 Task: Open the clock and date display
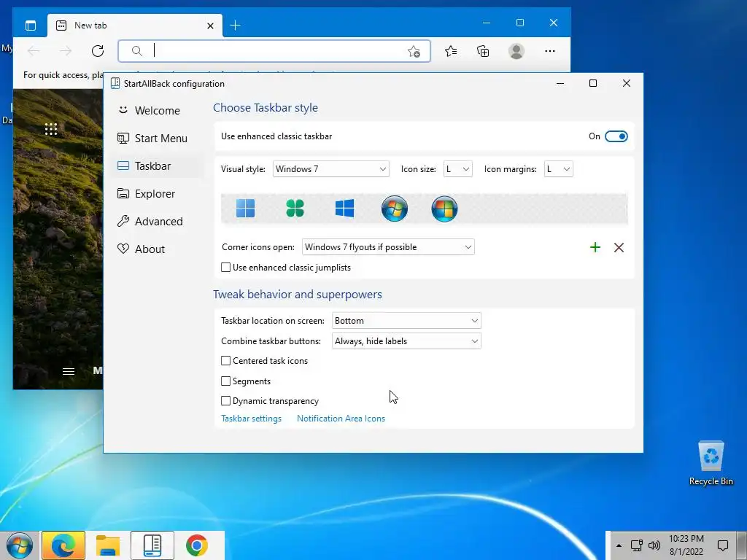tap(686, 545)
